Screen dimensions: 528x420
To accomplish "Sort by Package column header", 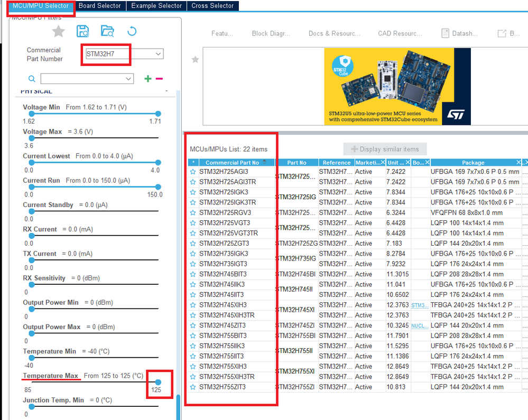I will tap(473, 163).
